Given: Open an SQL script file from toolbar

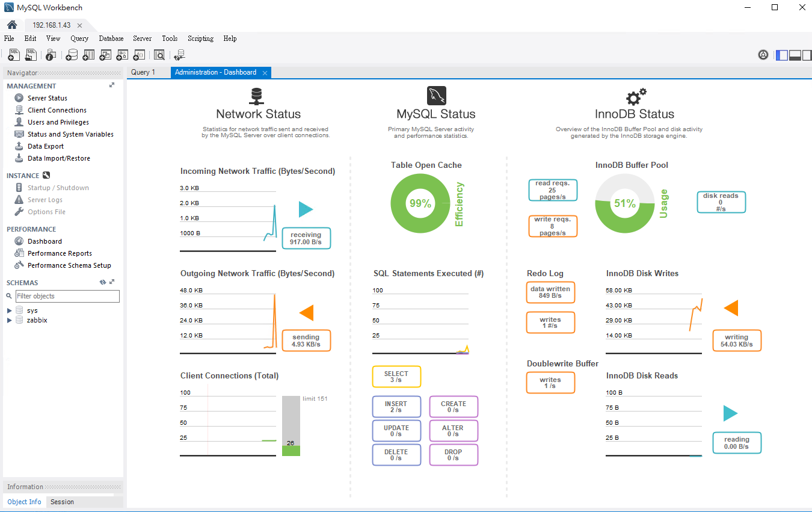Looking at the screenshot, I should pyautogui.click(x=31, y=55).
